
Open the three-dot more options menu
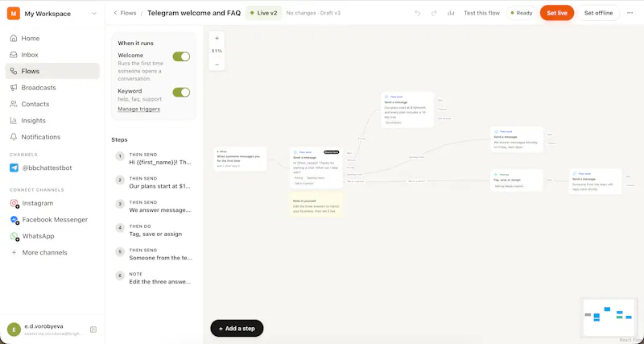pyautogui.click(x=630, y=13)
